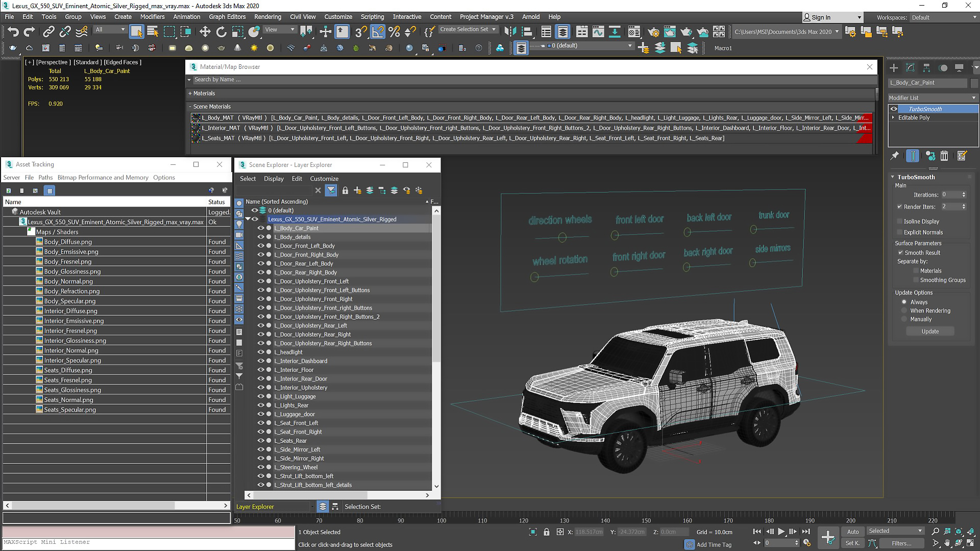Click the Update button in TurboSmooth
The width and height of the screenshot is (980, 551).
click(x=930, y=332)
